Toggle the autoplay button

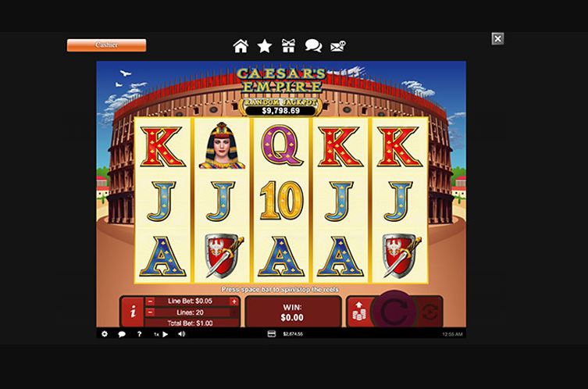tap(429, 312)
